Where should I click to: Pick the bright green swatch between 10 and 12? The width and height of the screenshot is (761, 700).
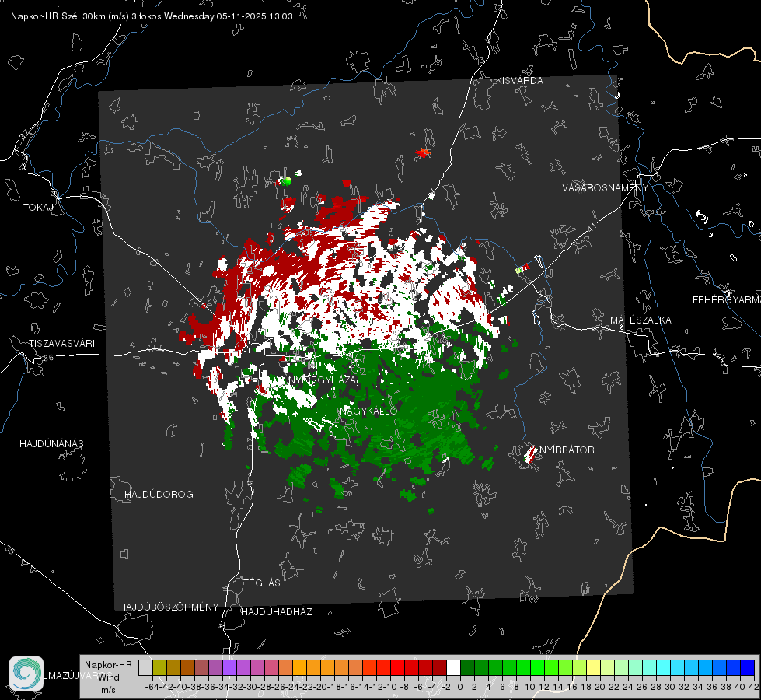[537, 668]
